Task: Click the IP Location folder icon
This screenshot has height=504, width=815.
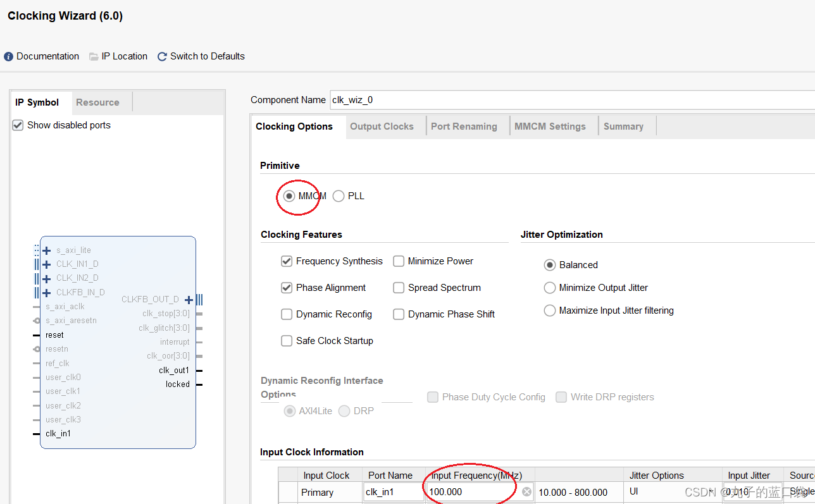Action: click(94, 56)
